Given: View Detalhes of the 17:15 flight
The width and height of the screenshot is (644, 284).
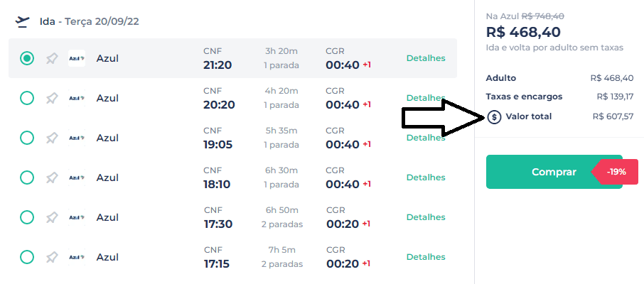Looking at the screenshot, I should (426, 257).
